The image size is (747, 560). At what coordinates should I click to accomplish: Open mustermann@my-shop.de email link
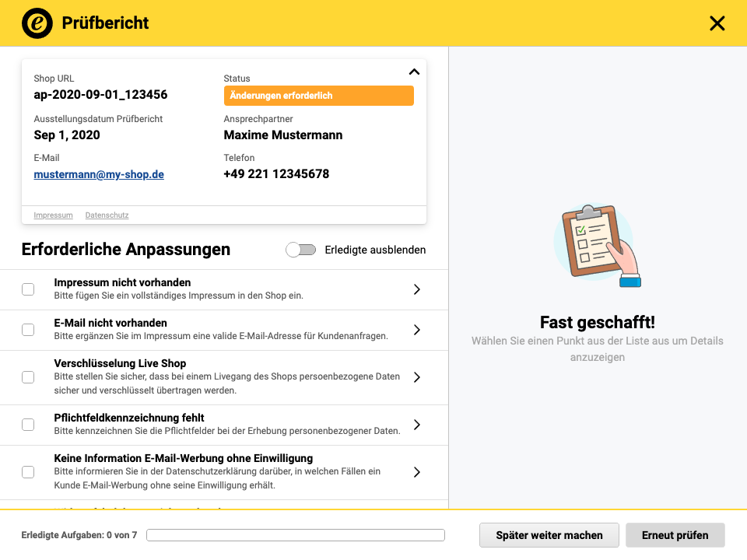pyautogui.click(x=99, y=175)
